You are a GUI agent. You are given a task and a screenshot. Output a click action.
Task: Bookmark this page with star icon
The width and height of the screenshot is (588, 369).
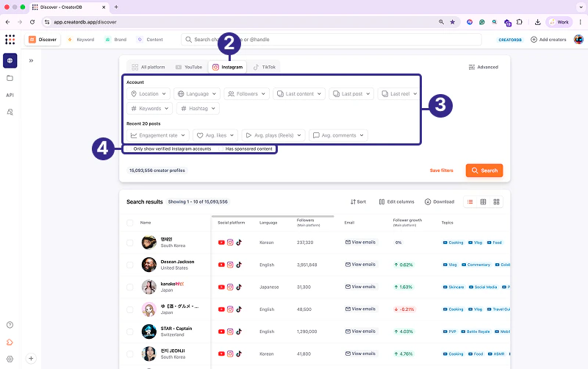(453, 22)
